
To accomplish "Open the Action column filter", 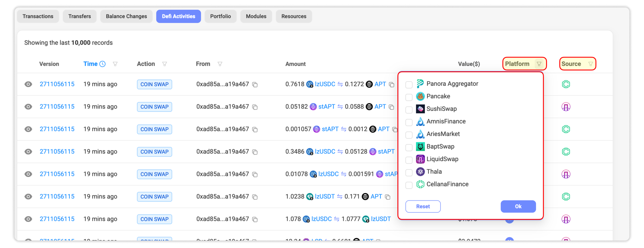I will 165,64.
